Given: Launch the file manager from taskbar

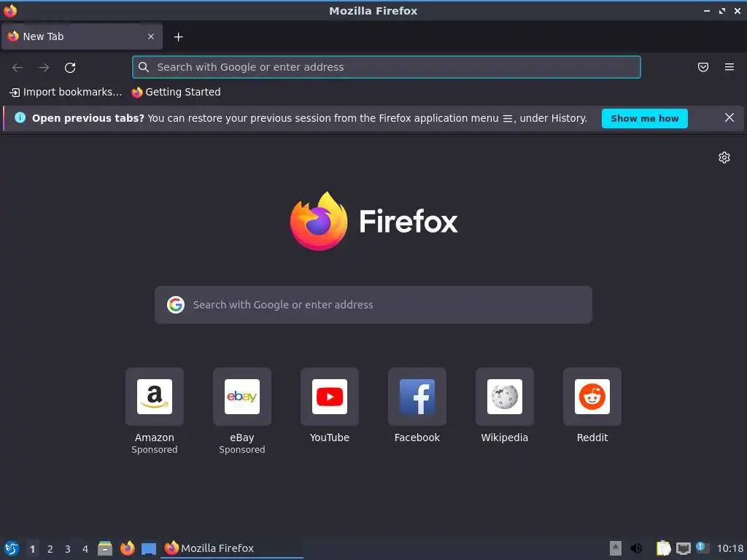Looking at the screenshot, I should pyautogui.click(x=105, y=548).
